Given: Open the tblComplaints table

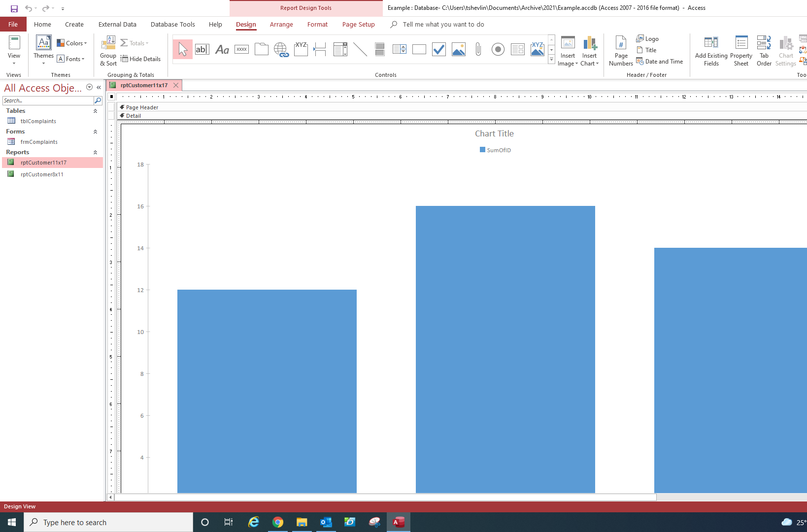Looking at the screenshot, I should point(38,121).
